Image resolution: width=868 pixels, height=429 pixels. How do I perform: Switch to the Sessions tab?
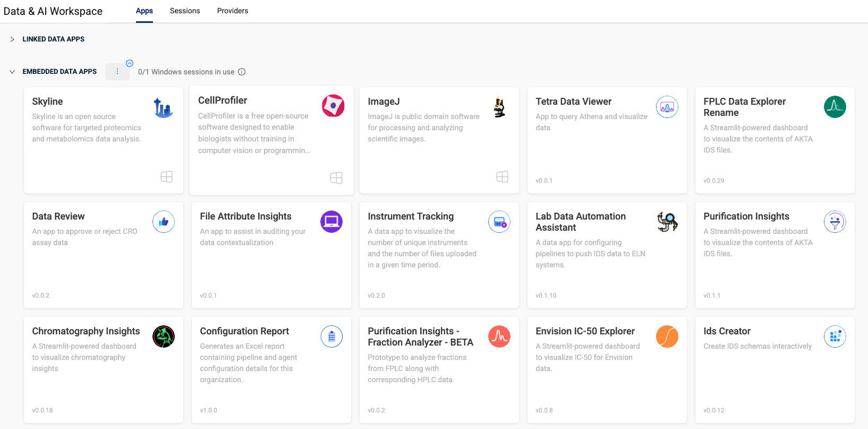click(185, 11)
